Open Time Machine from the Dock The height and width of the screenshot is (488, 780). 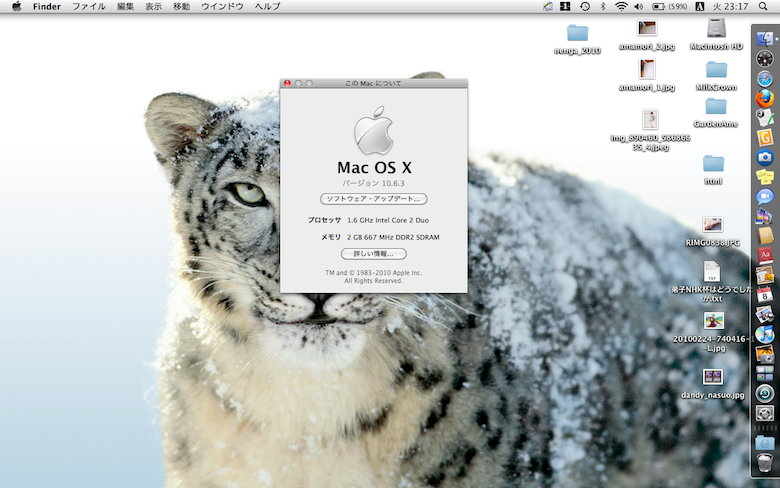[765, 393]
